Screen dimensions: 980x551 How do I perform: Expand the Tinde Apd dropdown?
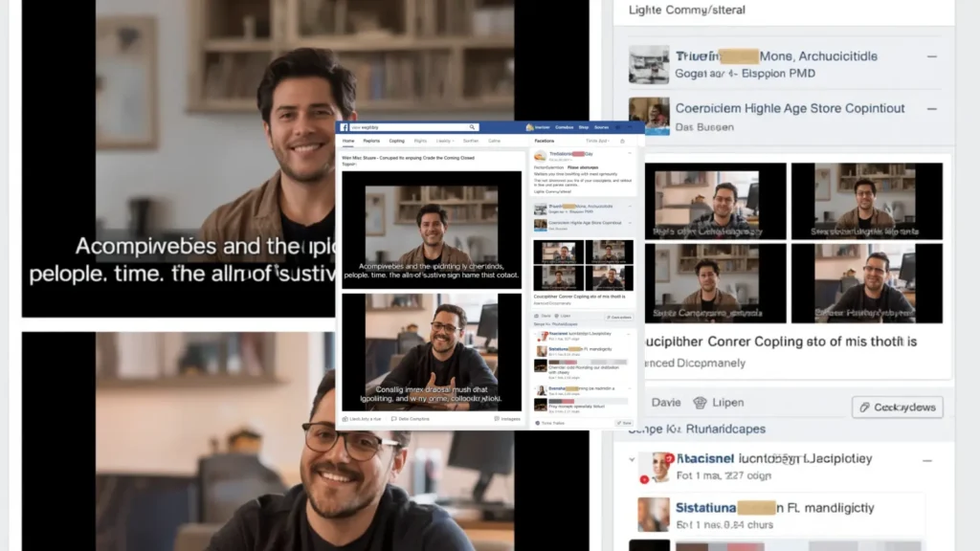[597, 142]
